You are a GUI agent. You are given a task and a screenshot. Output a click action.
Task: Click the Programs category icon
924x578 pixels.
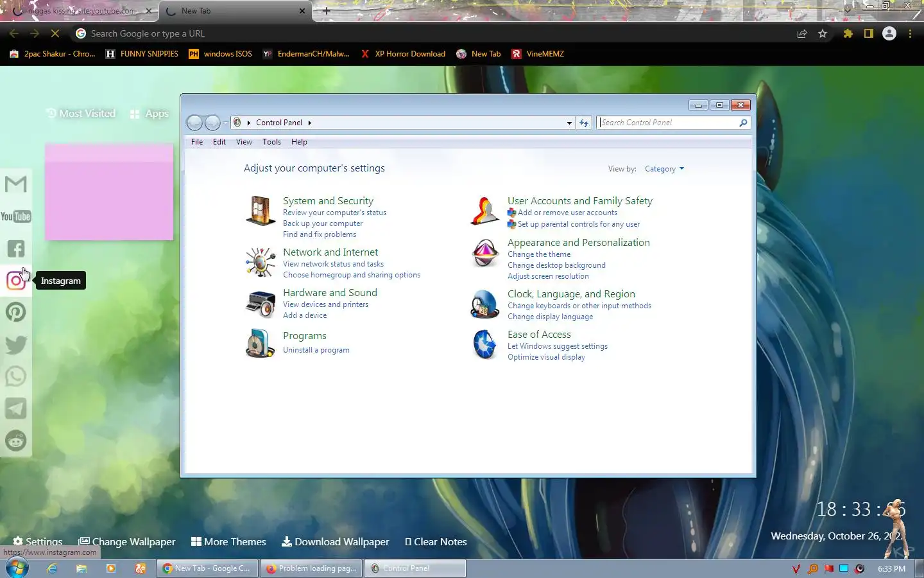tap(260, 343)
